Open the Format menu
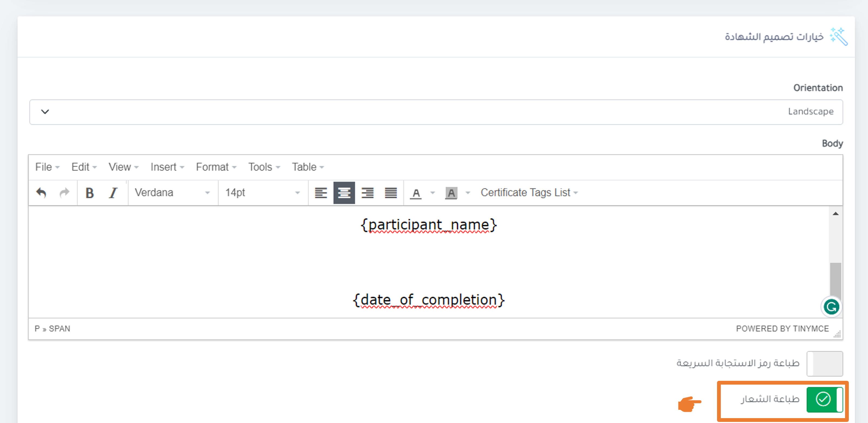The width and height of the screenshot is (868, 423). [x=216, y=167]
